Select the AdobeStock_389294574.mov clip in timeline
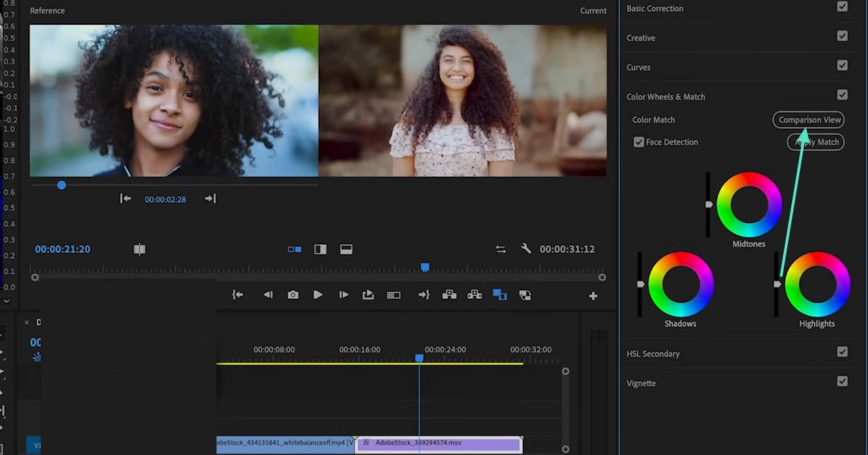Viewport: 868px width, 455px height. 438,443
